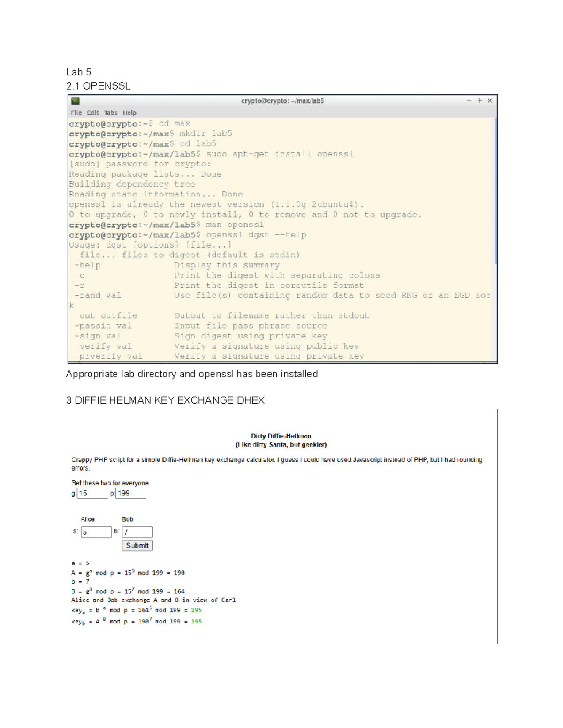Click the green key_b result 195
The width and height of the screenshot is (563, 728).
(196, 622)
